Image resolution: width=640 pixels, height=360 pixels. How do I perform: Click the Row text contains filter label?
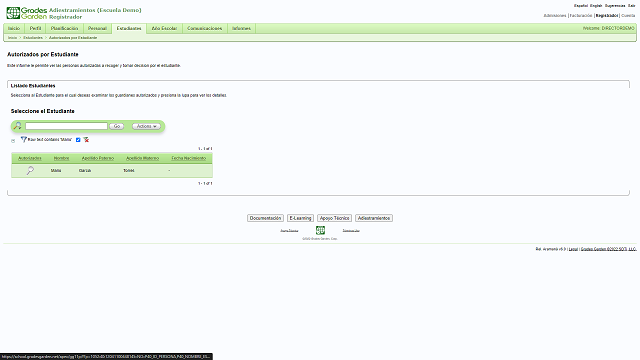pyautogui.click(x=50, y=140)
